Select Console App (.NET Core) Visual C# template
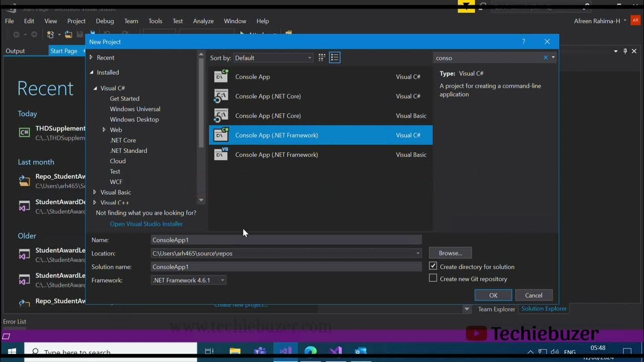 tap(320, 96)
